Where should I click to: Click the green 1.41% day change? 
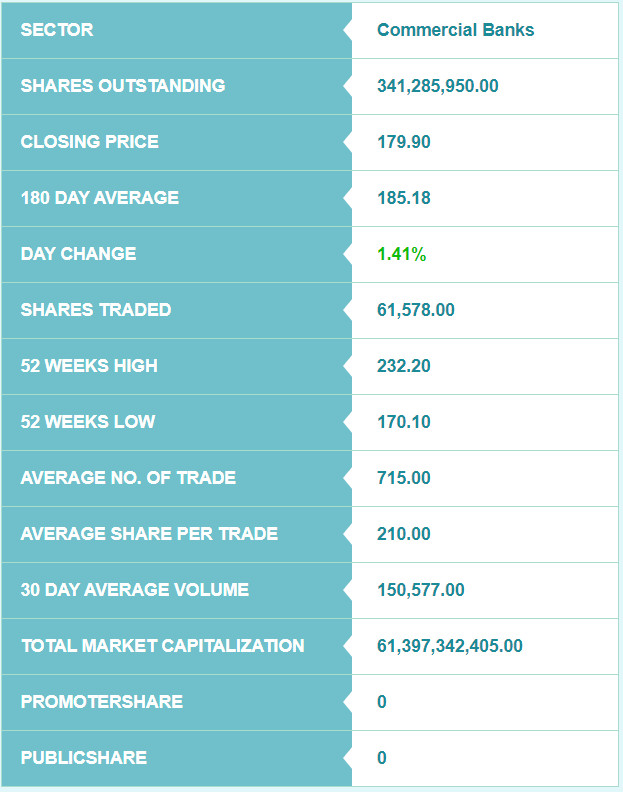(x=401, y=254)
